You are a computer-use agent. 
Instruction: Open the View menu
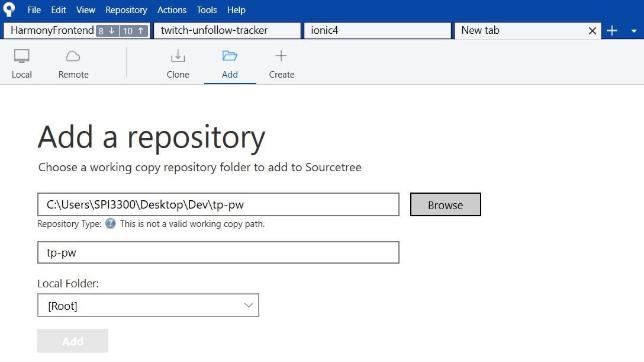click(x=85, y=10)
